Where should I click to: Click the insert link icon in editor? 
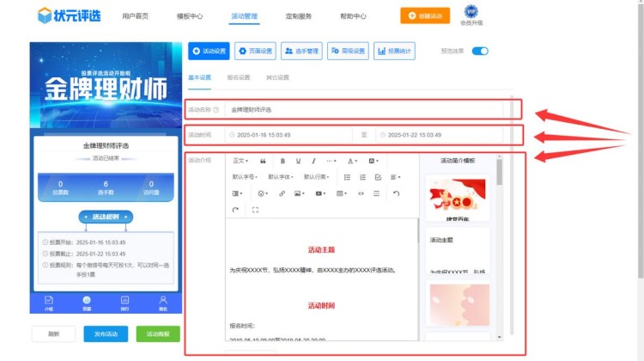[x=282, y=193]
